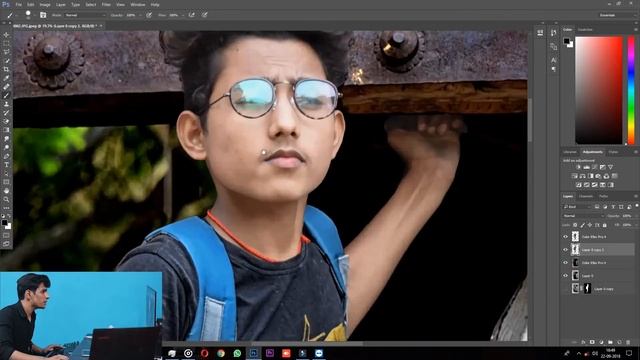Viewport: 640px width, 360px height.
Task: Create a new layer
Action: click(619, 342)
